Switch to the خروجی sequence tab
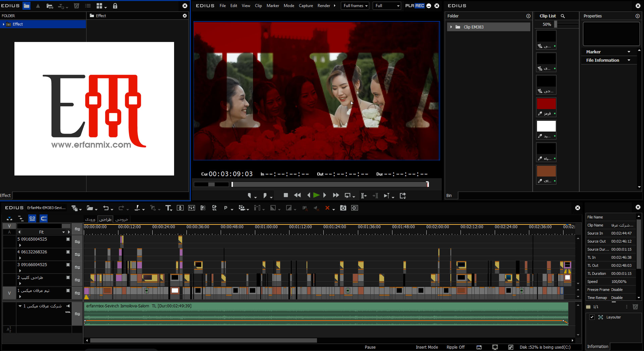This screenshot has width=644, height=351. 122,219
